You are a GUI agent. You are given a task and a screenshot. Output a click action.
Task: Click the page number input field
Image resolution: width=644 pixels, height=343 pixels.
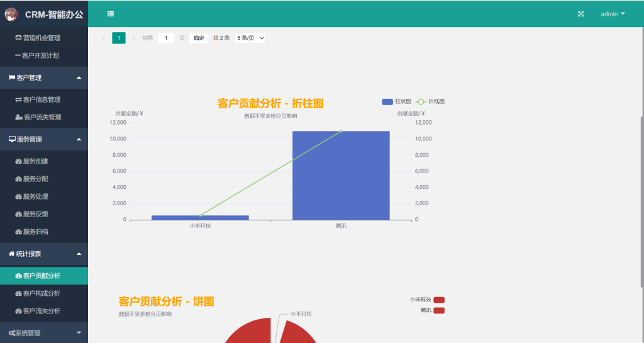pyautogui.click(x=166, y=38)
